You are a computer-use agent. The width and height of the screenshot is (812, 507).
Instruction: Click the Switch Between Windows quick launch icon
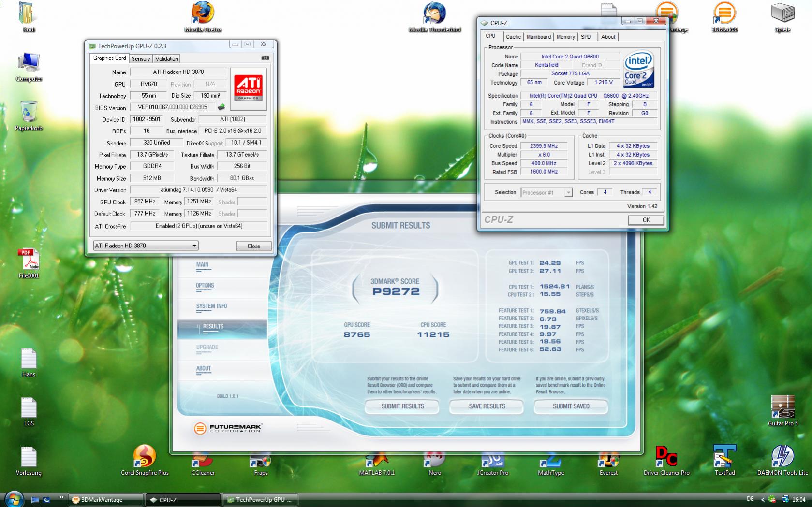(46, 500)
